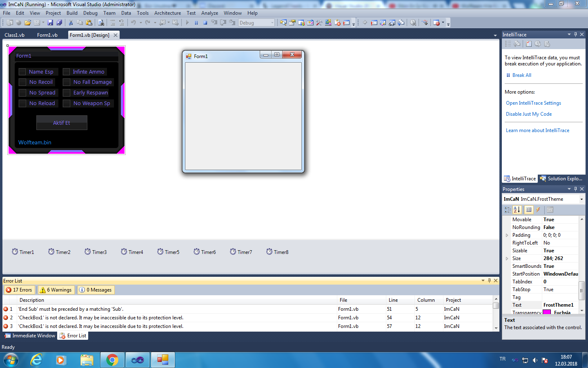Sort properties alphabetically in Properties panel
This screenshot has height=368, width=588.
point(517,210)
